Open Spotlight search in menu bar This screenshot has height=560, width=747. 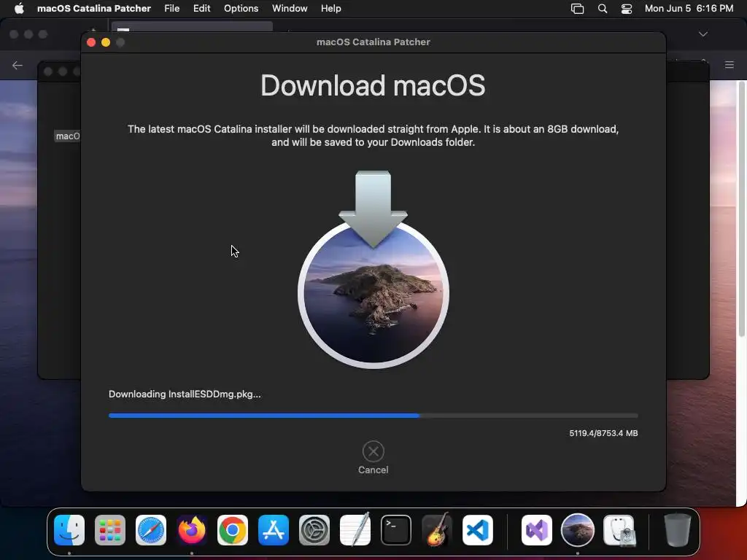click(603, 9)
